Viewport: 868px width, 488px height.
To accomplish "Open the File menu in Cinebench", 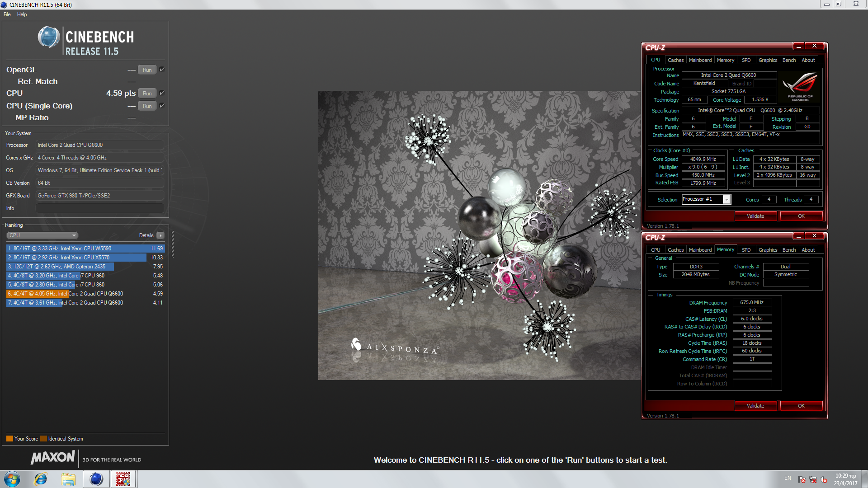I will click(7, 14).
